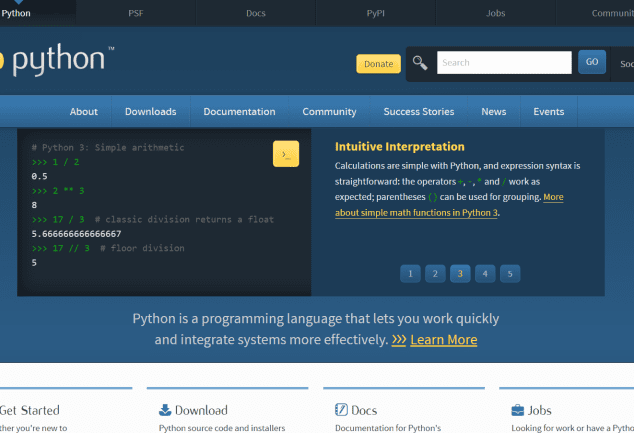The height and width of the screenshot is (433, 634).
Task: Launch the interactive shell icon
Action: click(285, 154)
